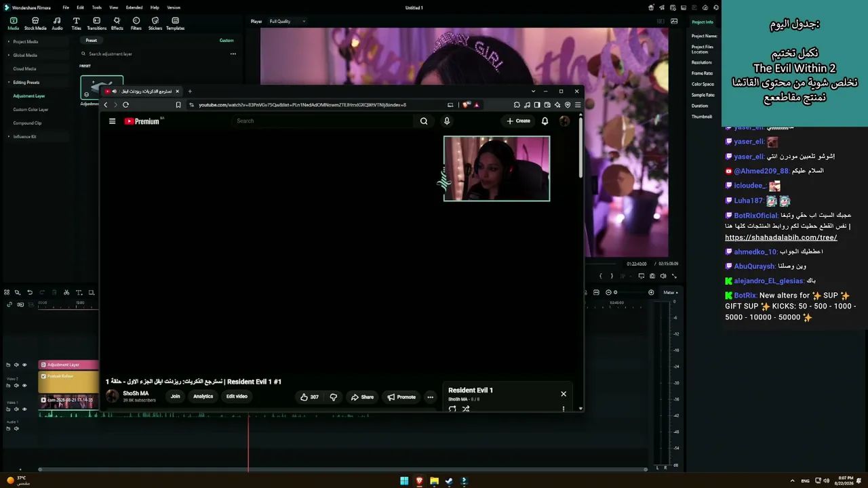Open more options beside adjustment layer search
The image size is (868, 488).
(x=233, y=54)
